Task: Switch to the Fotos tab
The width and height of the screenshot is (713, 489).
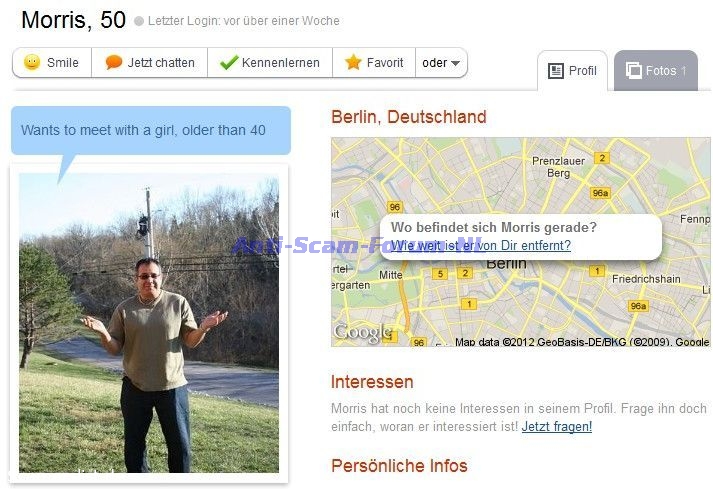Action: tap(656, 71)
